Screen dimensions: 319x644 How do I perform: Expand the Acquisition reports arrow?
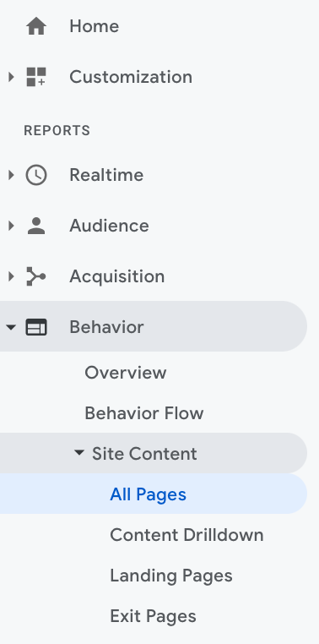pos(11,276)
